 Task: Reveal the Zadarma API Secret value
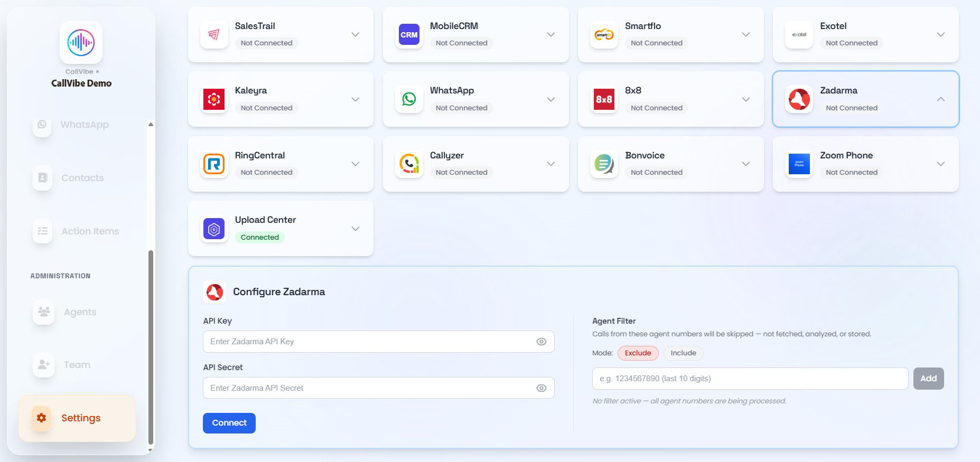pos(542,388)
